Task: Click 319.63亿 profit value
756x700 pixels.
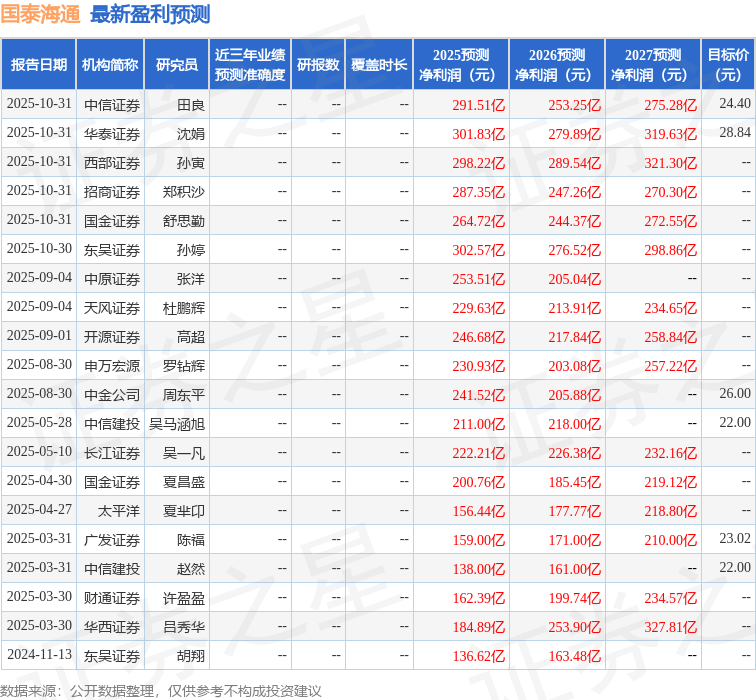Action: click(671, 134)
